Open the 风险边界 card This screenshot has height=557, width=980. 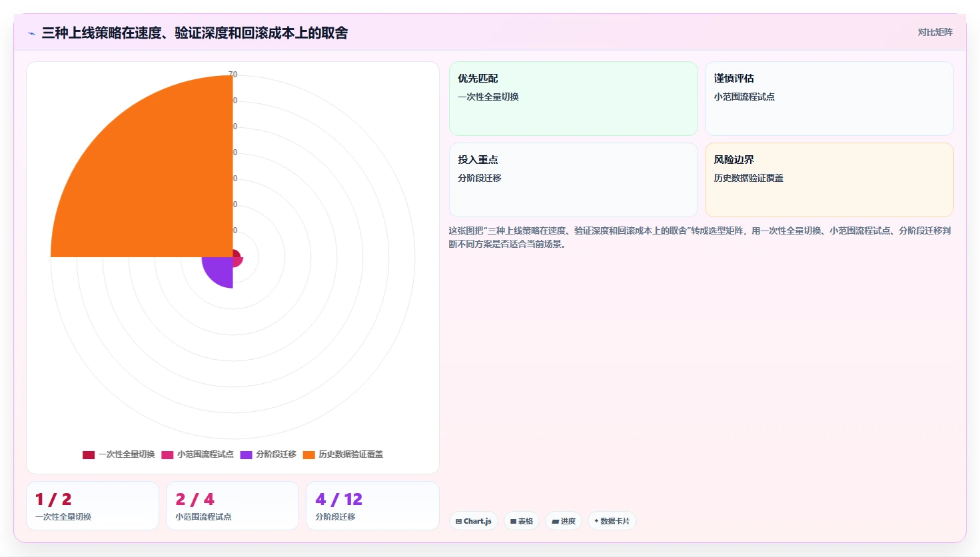click(x=829, y=180)
